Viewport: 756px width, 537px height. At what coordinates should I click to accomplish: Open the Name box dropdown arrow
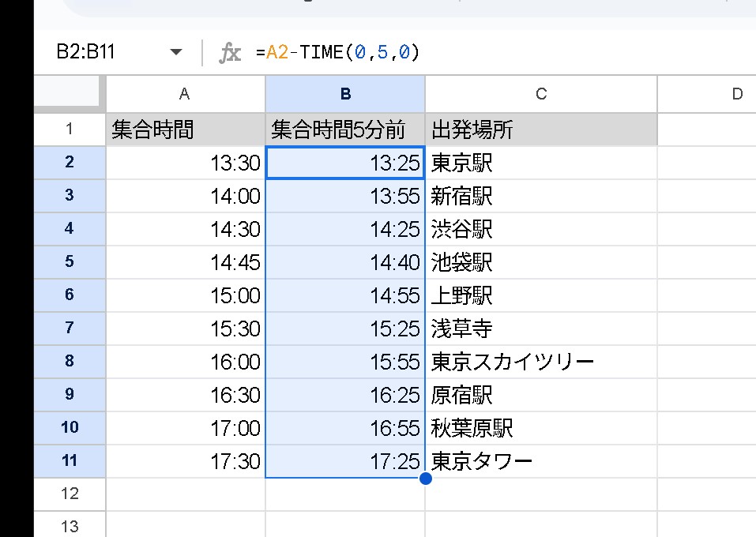coord(175,53)
